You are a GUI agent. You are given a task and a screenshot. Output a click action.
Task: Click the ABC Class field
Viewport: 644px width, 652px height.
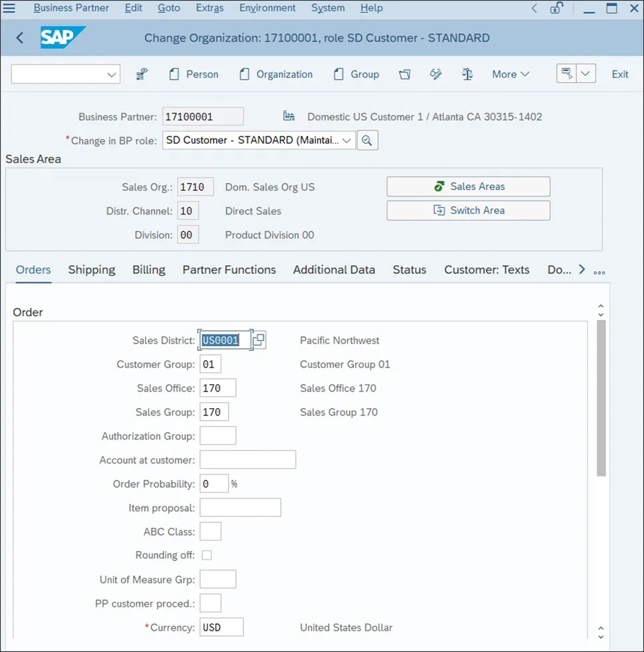point(211,532)
